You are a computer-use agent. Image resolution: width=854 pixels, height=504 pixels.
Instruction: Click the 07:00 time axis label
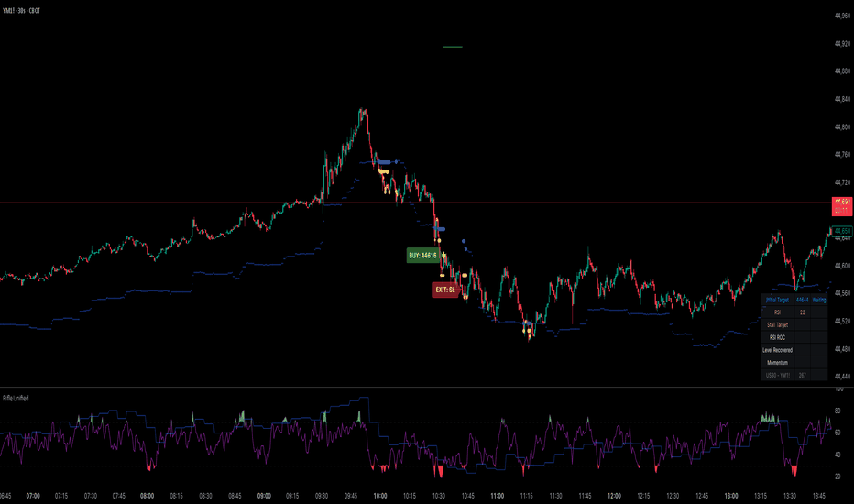pos(33,496)
